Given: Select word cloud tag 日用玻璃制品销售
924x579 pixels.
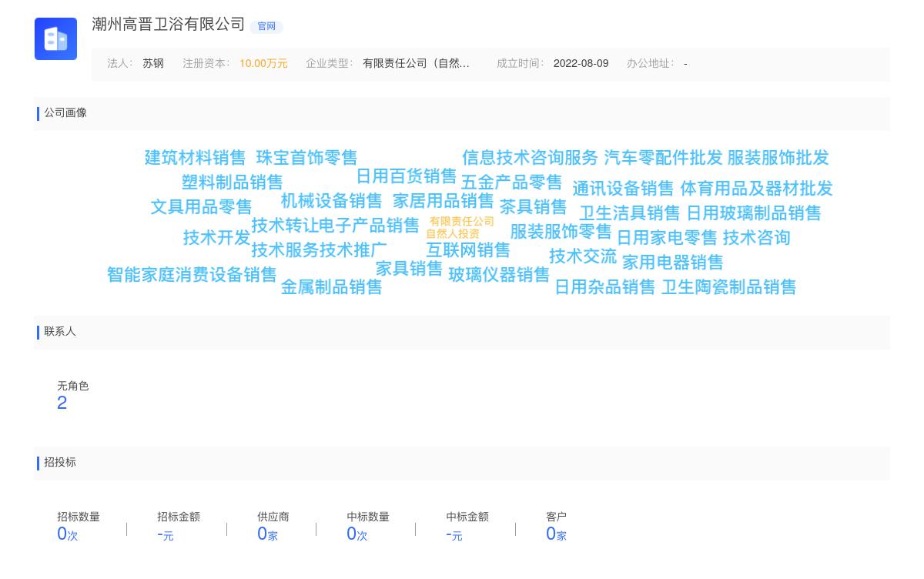Looking at the screenshot, I should coord(754,213).
